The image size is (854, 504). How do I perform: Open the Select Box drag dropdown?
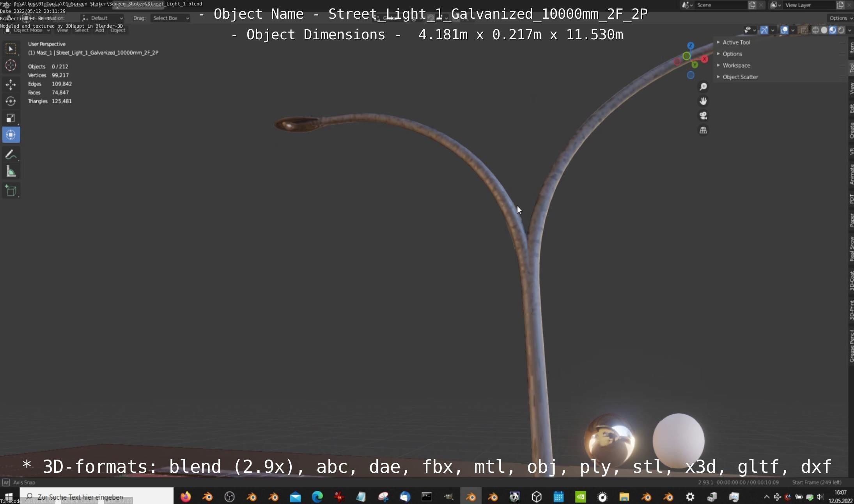tap(170, 18)
